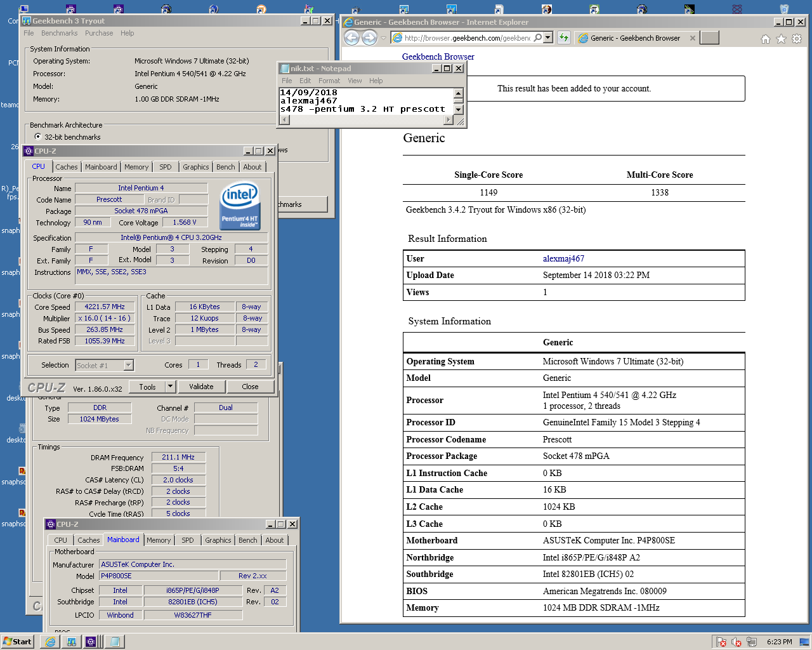This screenshot has height=650, width=812.
Task: Open the Notepad Format menu
Action: pyautogui.click(x=329, y=81)
